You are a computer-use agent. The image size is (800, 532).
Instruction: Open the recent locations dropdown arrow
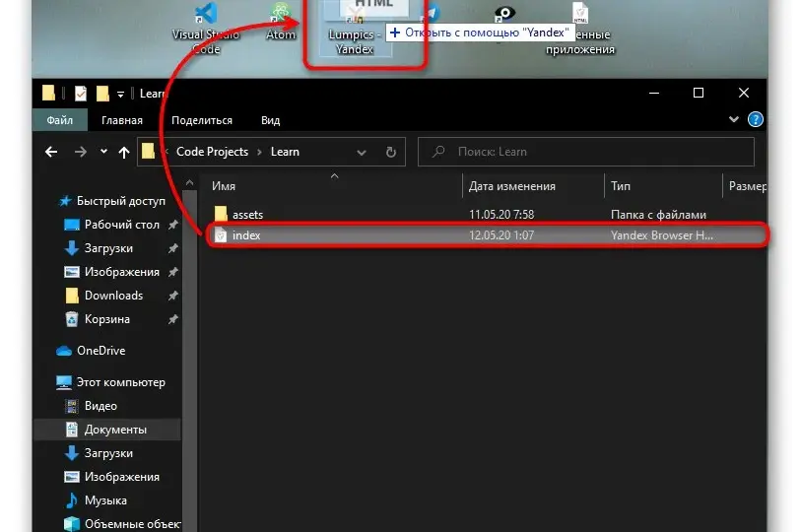104,152
